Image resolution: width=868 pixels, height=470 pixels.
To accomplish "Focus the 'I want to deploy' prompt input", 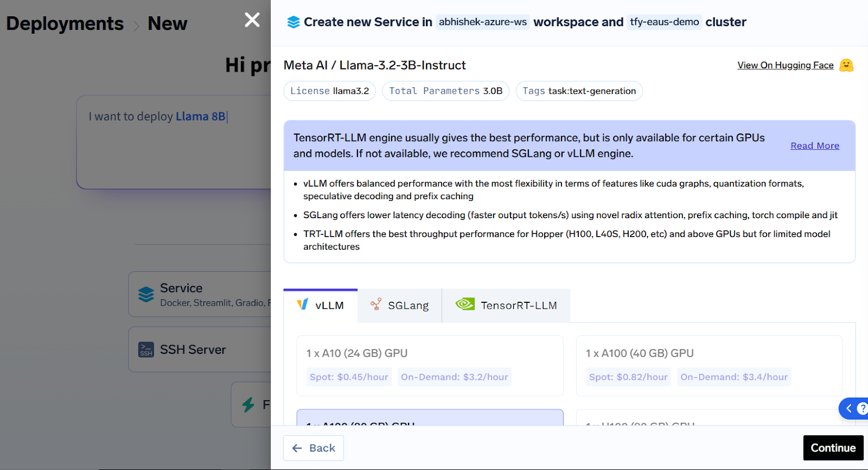I will (x=174, y=142).
